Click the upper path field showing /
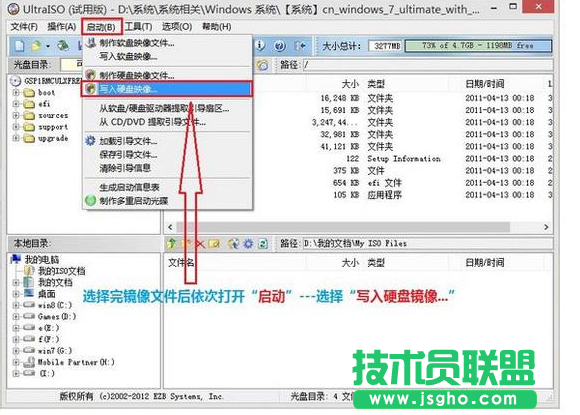The height and width of the screenshot is (415, 580). point(428,65)
